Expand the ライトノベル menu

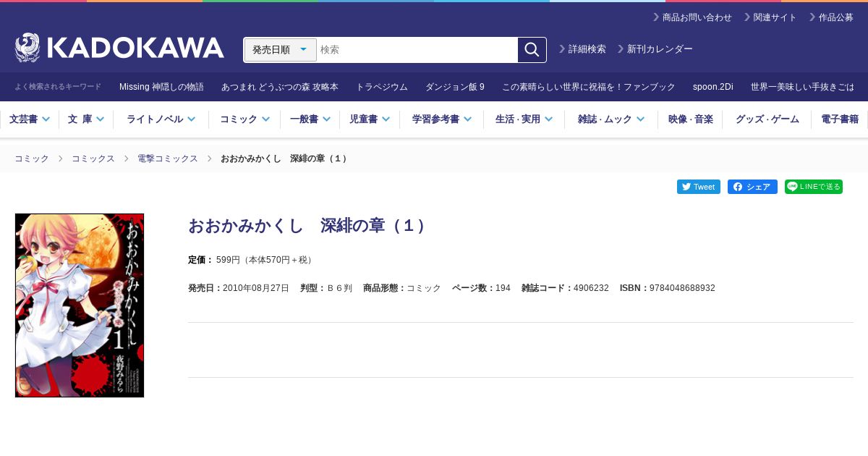pyautogui.click(x=161, y=119)
